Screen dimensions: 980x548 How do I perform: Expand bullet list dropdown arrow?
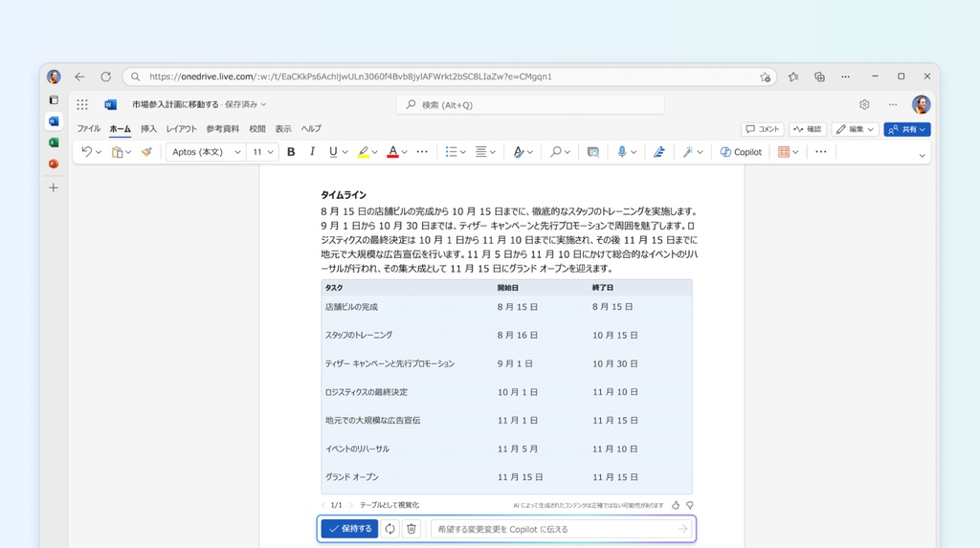pos(463,152)
